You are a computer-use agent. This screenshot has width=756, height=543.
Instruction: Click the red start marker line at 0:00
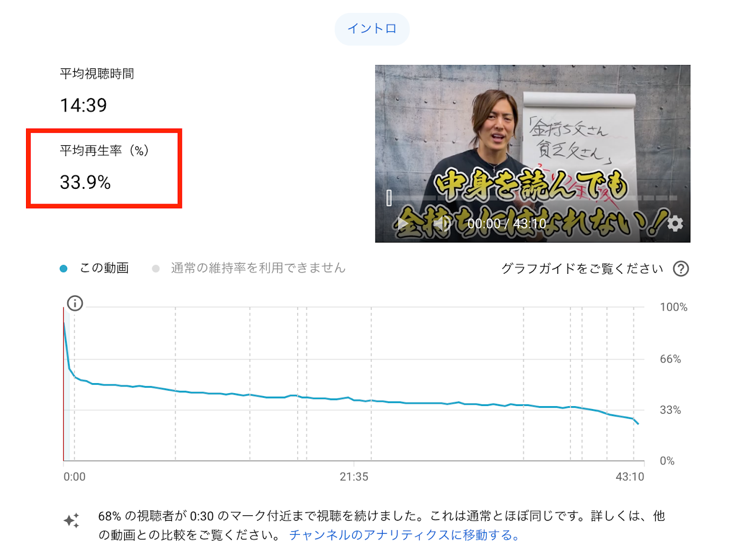pyautogui.click(x=63, y=384)
